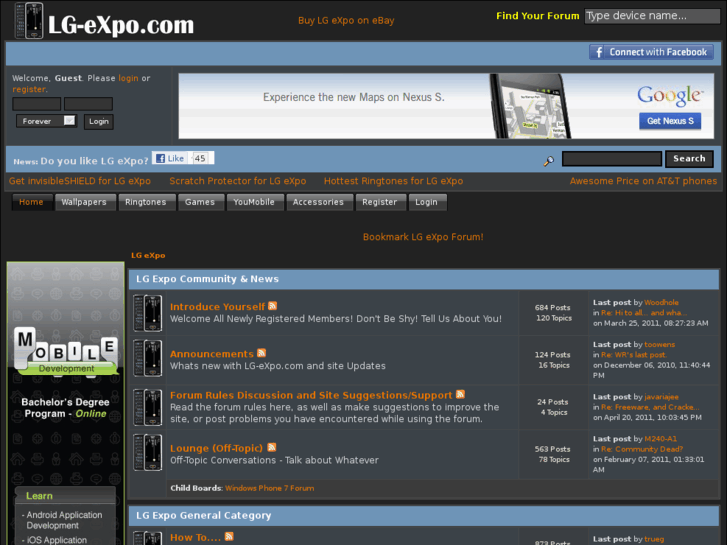
Task: Open the How To.... board
Action: [195, 538]
